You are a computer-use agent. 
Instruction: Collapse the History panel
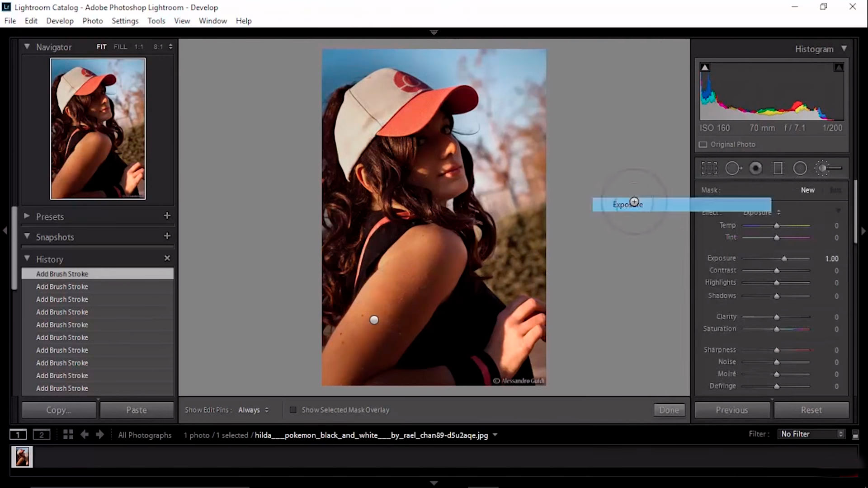(27, 258)
